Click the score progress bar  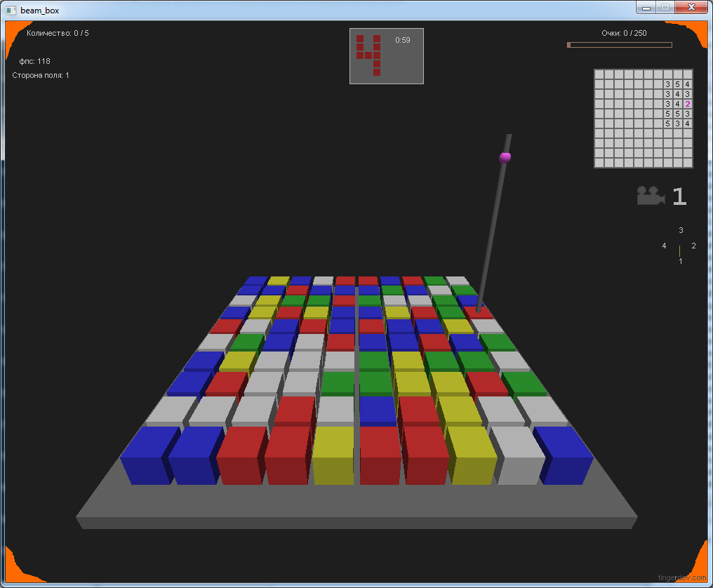coord(619,45)
